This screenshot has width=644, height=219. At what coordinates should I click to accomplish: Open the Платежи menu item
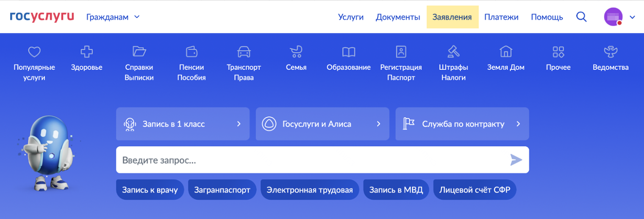click(501, 17)
